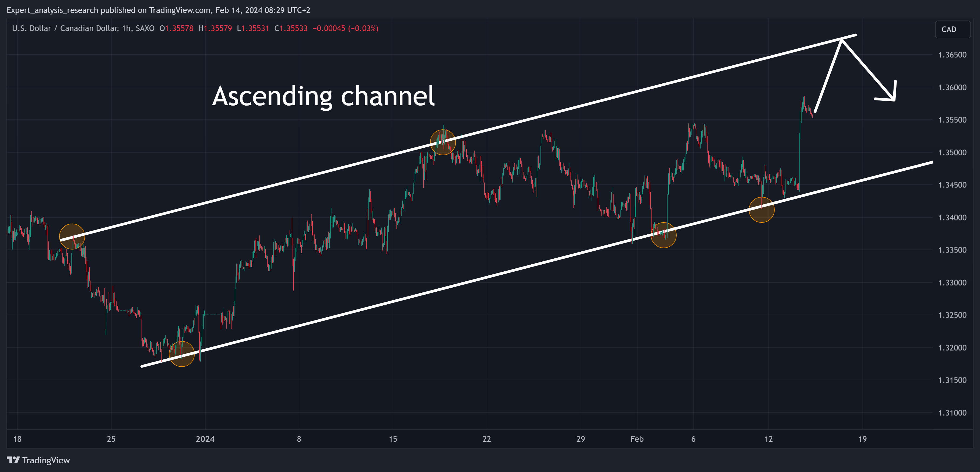Viewport: 980px width, 472px height.
Task: Click the 19 date label on time axis
Action: pyautogui.click(x=862, y=439)
